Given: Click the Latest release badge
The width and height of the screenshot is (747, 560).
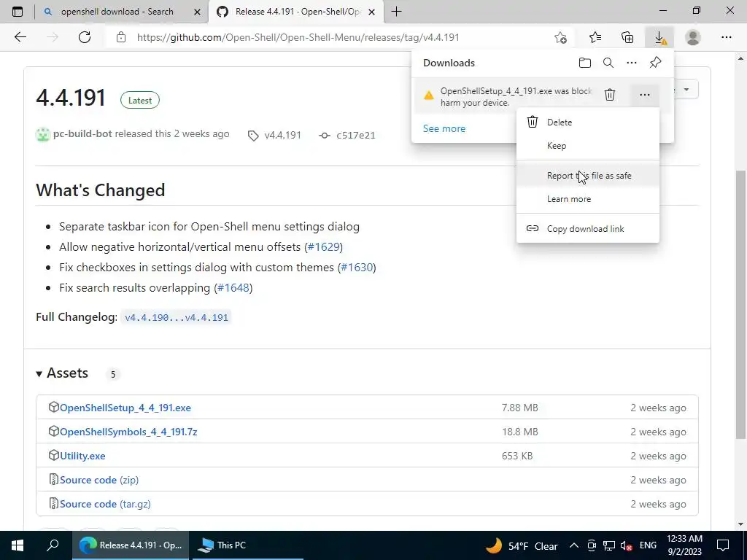Looking at the screenshot, I should 139,101.
